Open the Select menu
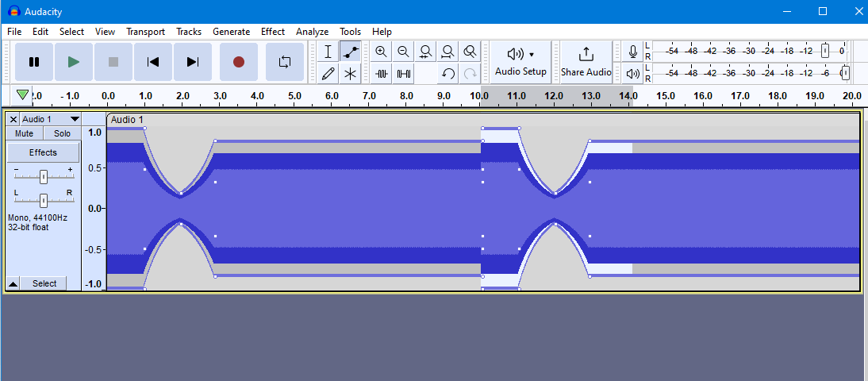 72,32
